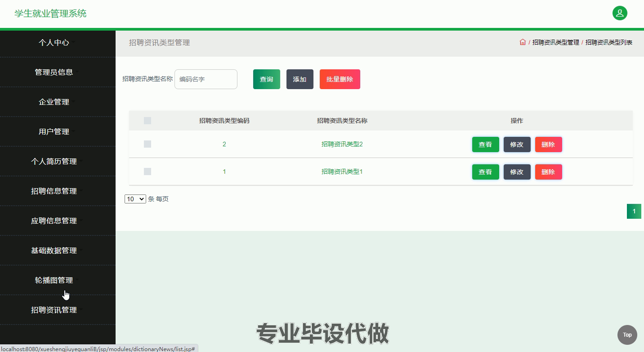Open the 10 per-page dropdown
Screen dimensions: 644x352
pyautogui.click(x=135, y=199)
